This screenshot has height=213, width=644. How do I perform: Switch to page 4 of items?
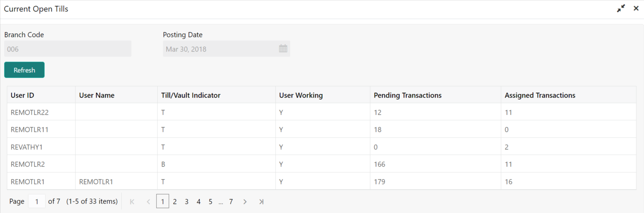click(x=199, y=202)
